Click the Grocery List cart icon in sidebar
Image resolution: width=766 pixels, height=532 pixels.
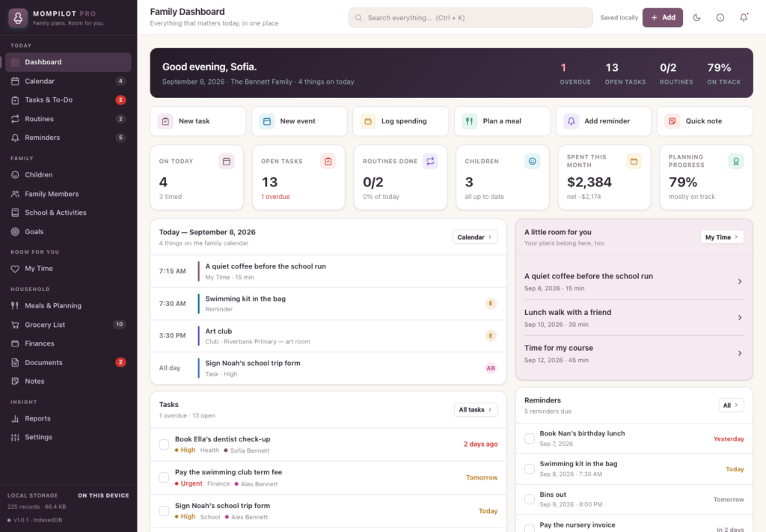click(15, 325)
